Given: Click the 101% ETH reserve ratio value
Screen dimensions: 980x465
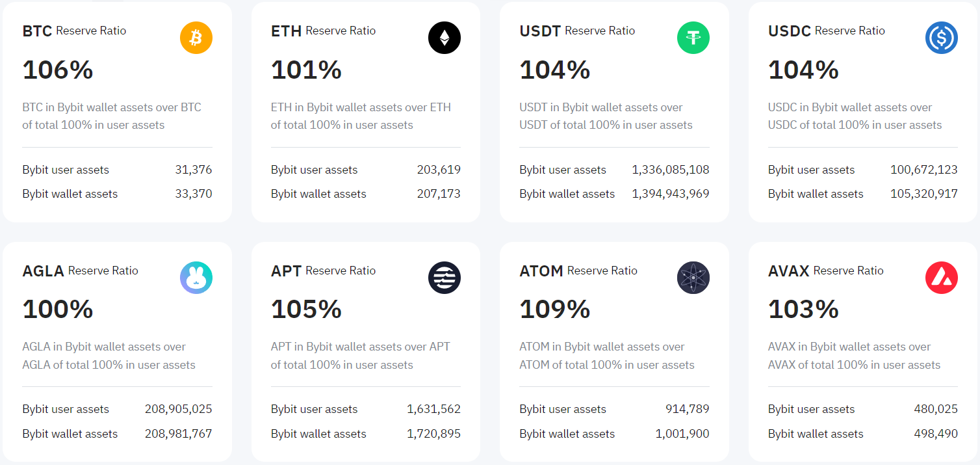Looking at the screenshot, I should click(306, 70).
